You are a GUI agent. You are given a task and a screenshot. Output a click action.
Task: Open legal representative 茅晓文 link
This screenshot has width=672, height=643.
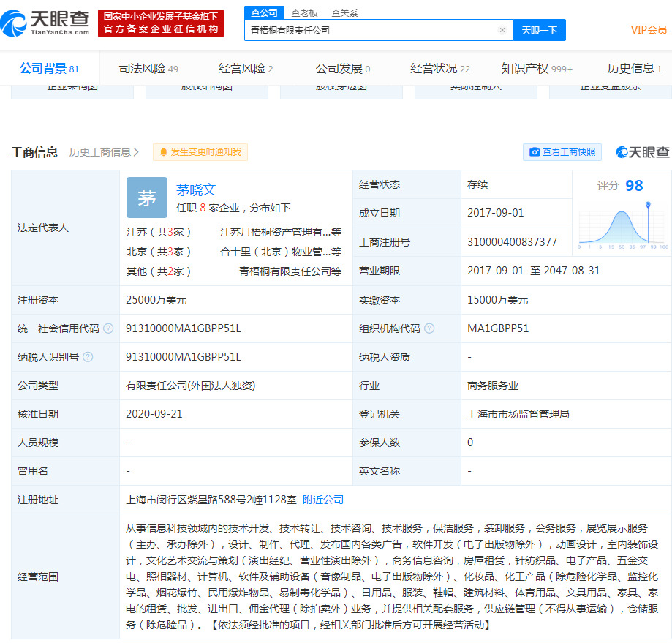tap(196, 189)
